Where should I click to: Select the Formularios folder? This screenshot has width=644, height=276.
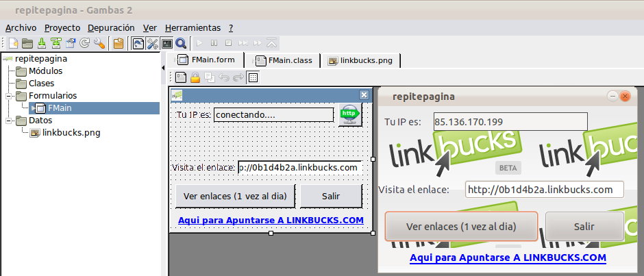52,96
